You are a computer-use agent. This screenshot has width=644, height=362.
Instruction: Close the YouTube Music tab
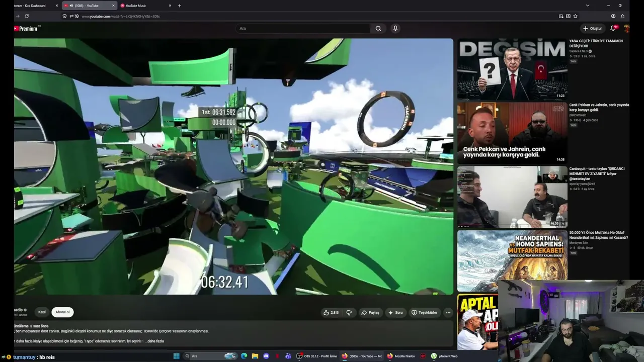click(x=170, y=6)
